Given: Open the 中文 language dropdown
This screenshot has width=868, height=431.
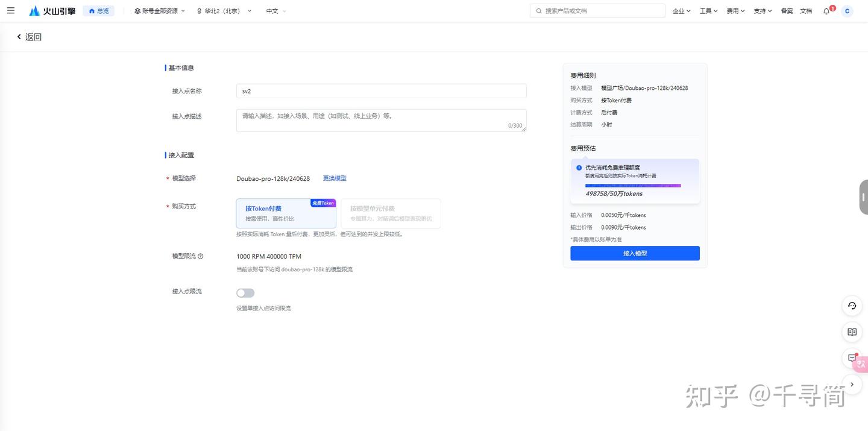Looking at the screenshot, I should [x=276, y=11].
